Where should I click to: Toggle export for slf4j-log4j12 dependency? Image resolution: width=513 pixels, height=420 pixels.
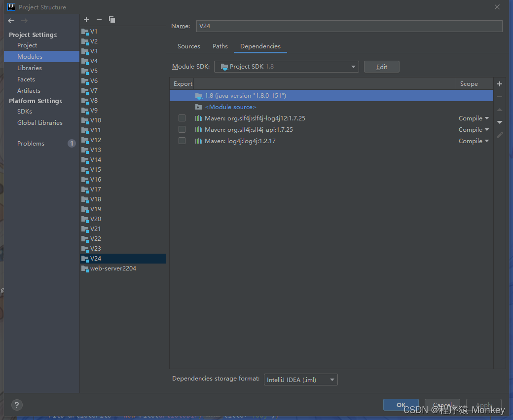pos(182,118)
